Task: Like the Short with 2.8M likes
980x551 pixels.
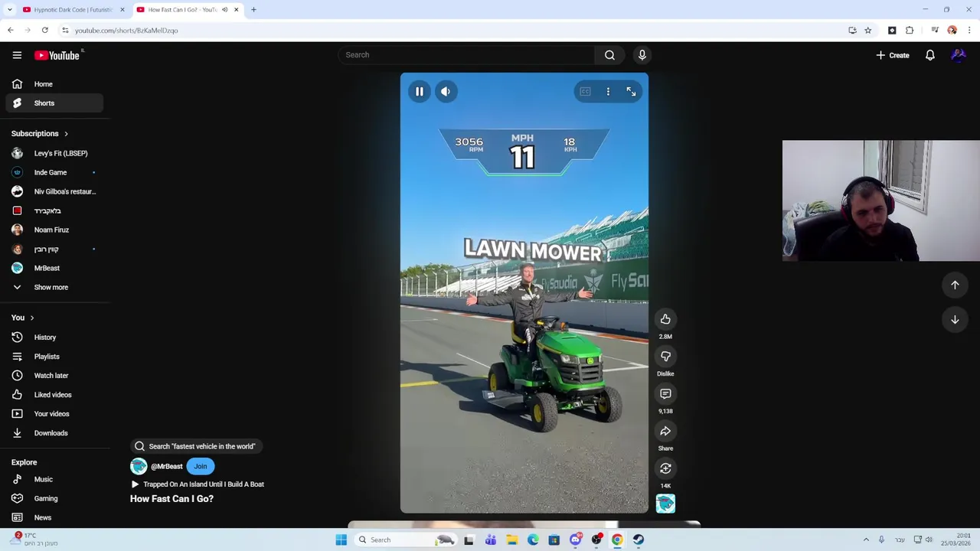Action: coord(665,319)
